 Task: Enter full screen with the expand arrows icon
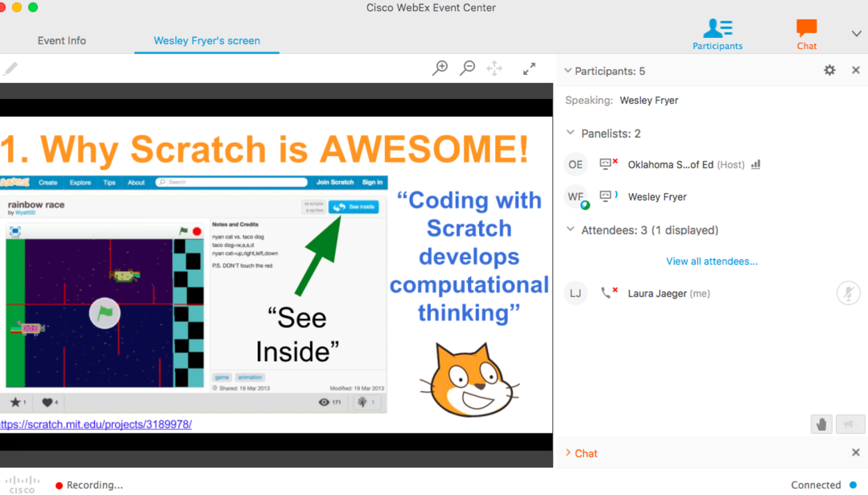click(x=529, y=69)
